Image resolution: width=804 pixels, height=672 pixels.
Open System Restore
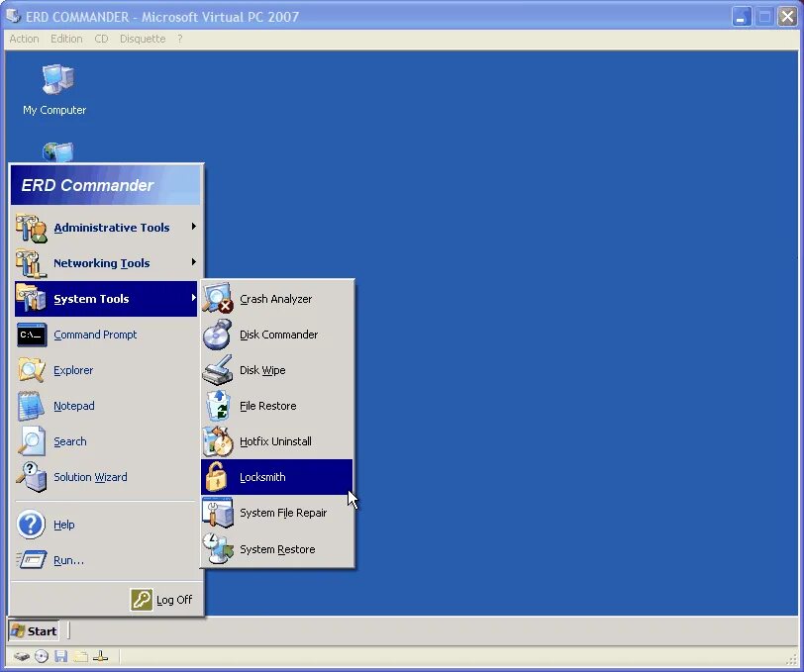point(277,548)
